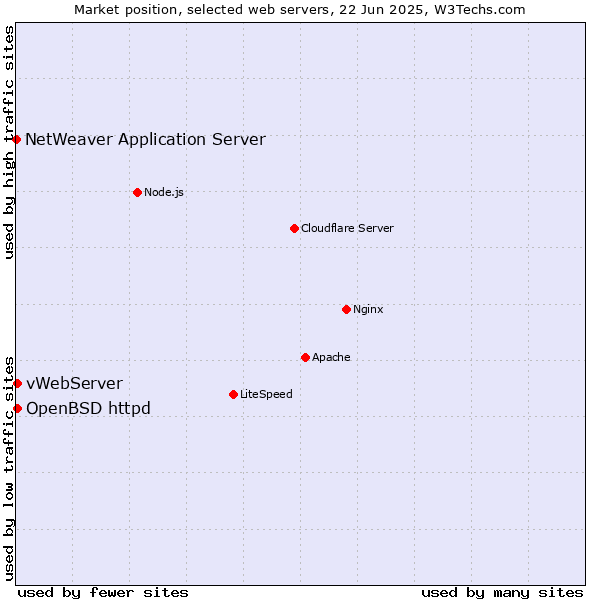This screenshot has width=600, height=600.
Task: Click the LiteSpeed red marker
Action: [233, 394]
